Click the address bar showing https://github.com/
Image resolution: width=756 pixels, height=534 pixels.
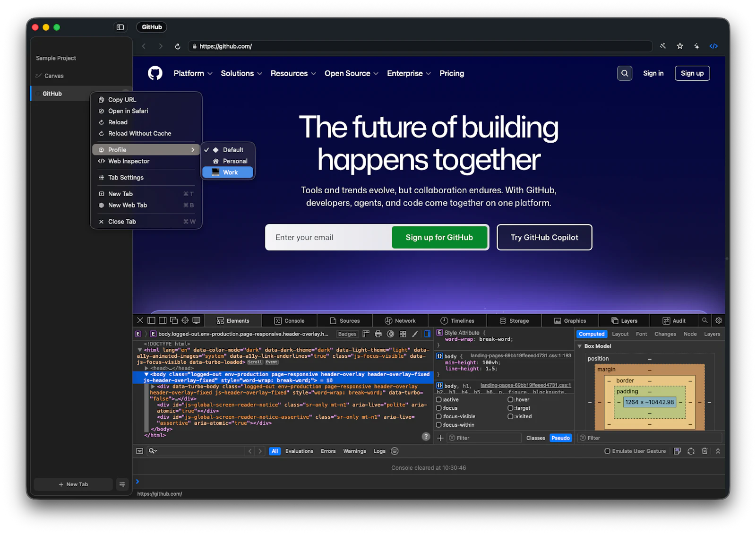coord(420,46)
